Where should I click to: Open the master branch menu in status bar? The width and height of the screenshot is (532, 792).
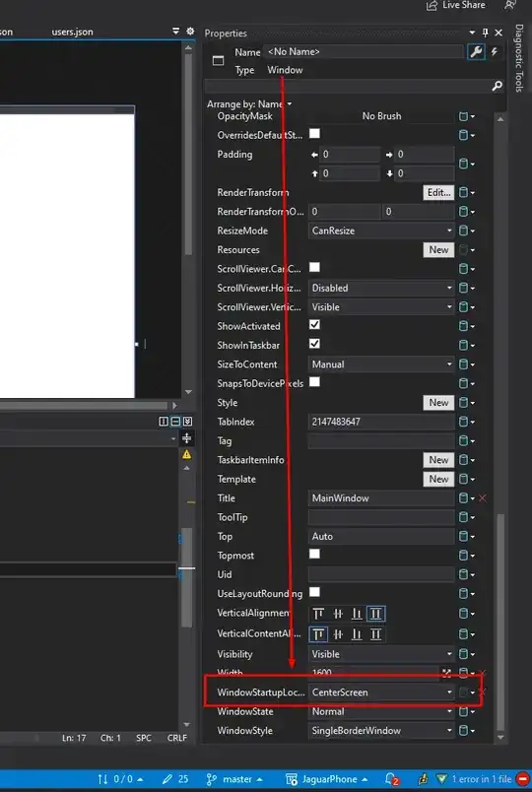pyautogui.click(x=234, y=779)
